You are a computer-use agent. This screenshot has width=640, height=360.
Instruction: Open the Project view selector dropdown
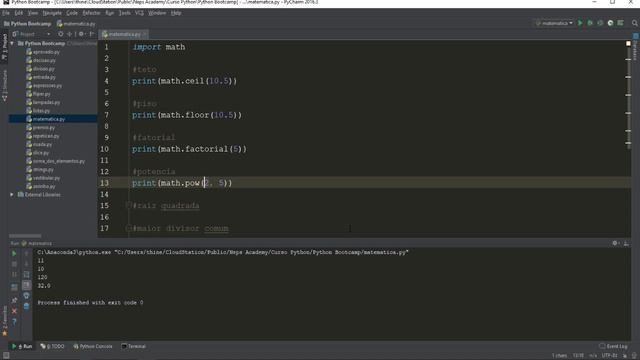[31, 34]
